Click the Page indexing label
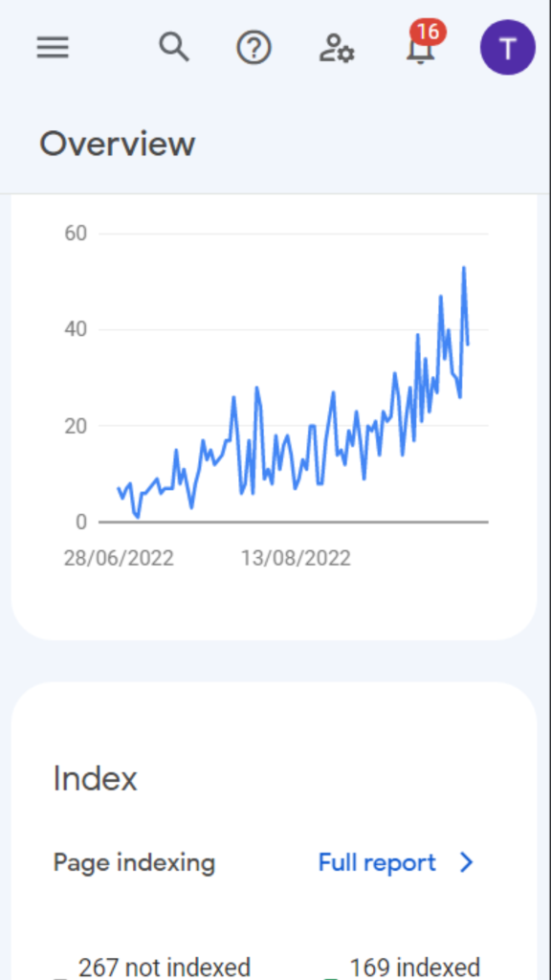This screenshot has width=551, height=980. (134, 863)
